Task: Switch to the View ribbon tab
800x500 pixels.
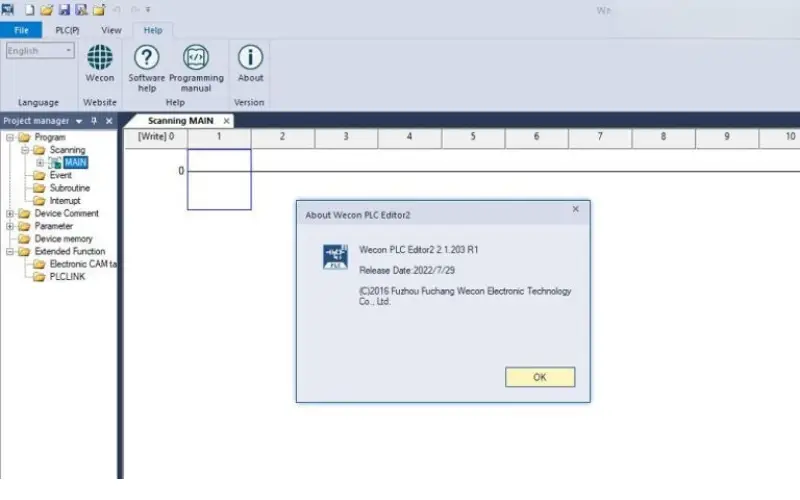Action: pos(111,30)
